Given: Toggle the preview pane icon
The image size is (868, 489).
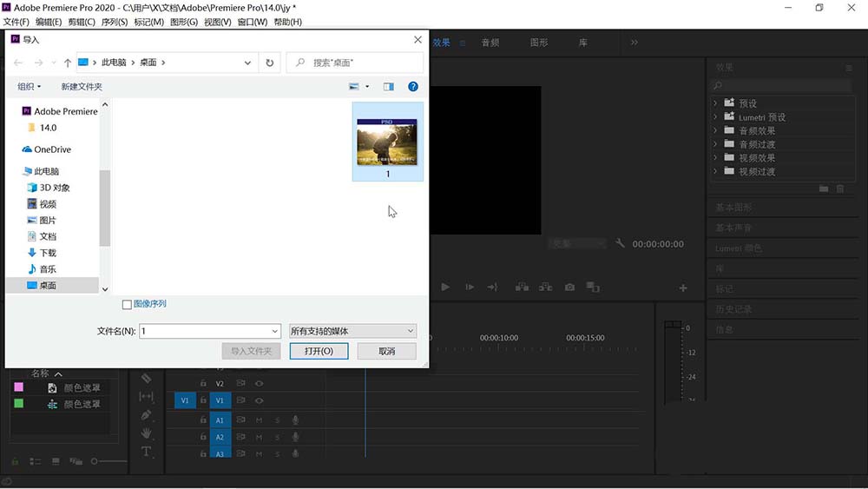Looking at the screenshot, I should coord(388,87).
